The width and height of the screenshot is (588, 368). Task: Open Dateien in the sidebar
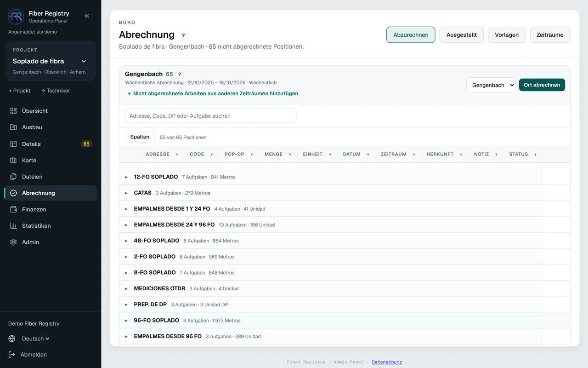[x=51, y=177]
